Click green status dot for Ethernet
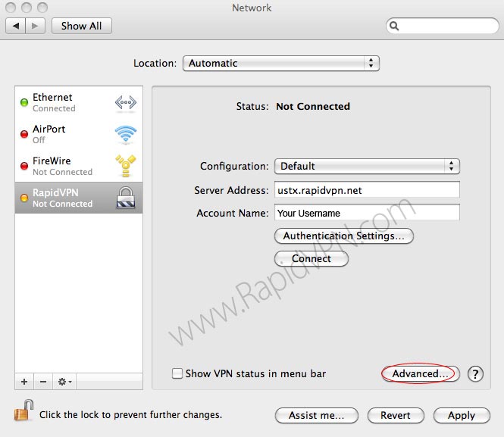Viewport: 504px width, 437px height. pyautogui.click(x=24, y=103)
